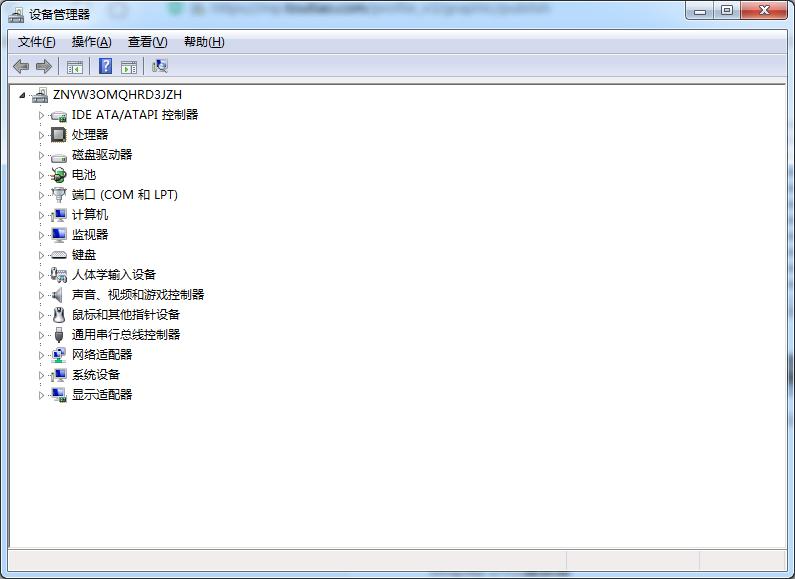The width and height of the screenshot is (795, 579).
Task: Click the 处理器 chip icon
Action: pos(59,135)
